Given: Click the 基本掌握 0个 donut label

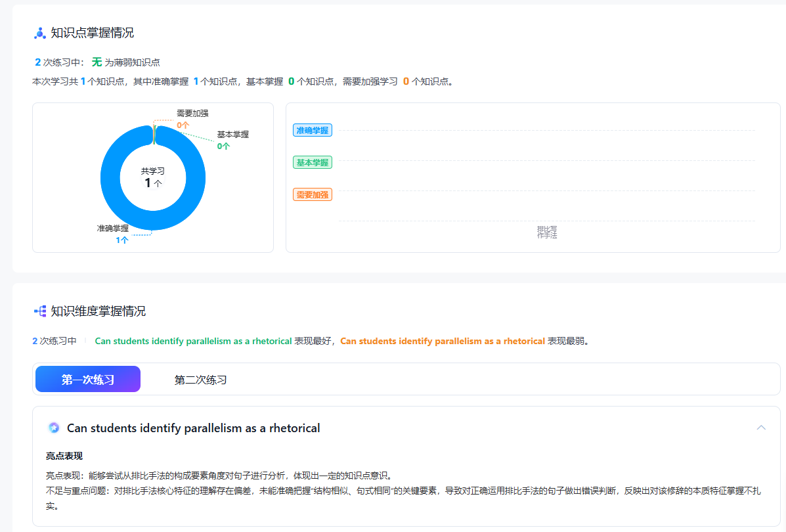Looking at the screenshot, I should pyautogui.click(x=232, y=140).
